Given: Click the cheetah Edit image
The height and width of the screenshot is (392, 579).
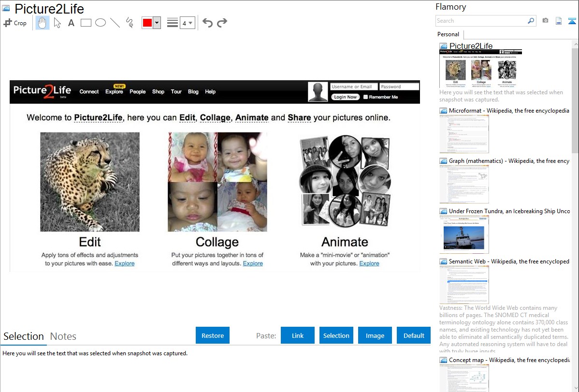Looking at the screenshot, I should point(90,182).
